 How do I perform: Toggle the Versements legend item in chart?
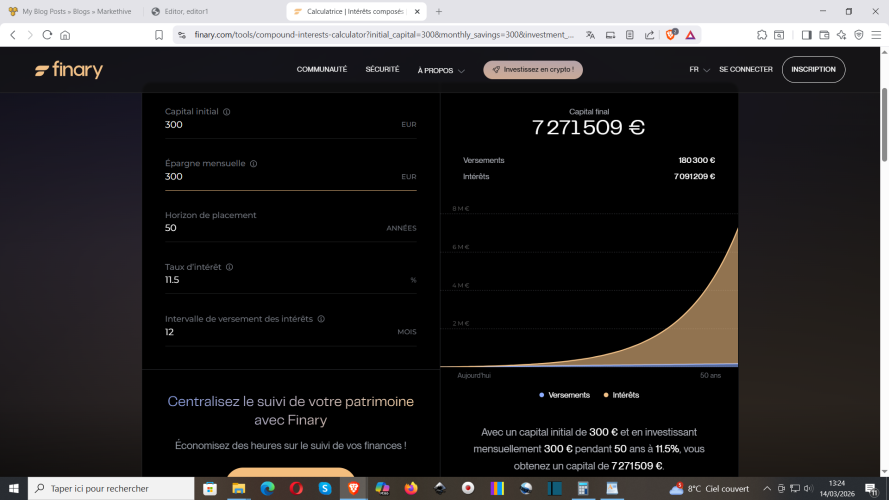pyautogui.click(x=564, y=395)
